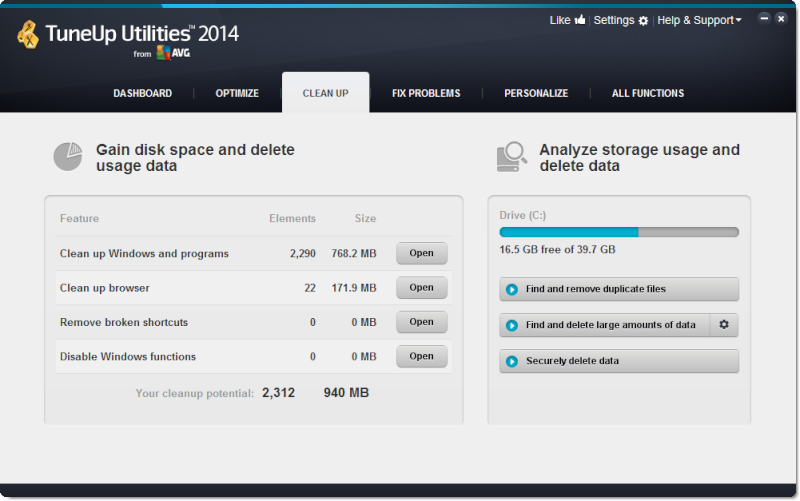Open Clean up Windows and programs
This screenshot has height=501, width=800.
click(421, 254)
